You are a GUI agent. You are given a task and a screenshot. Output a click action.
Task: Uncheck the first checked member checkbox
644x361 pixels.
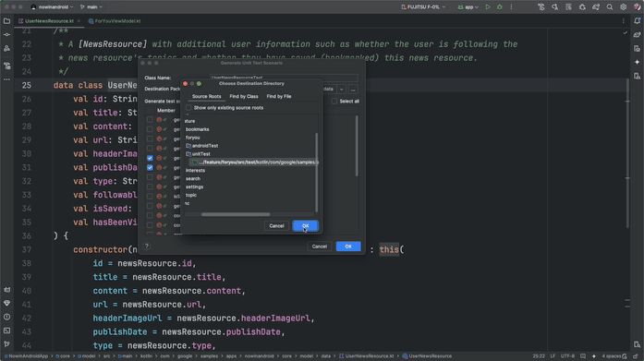(x=150, y=158)
